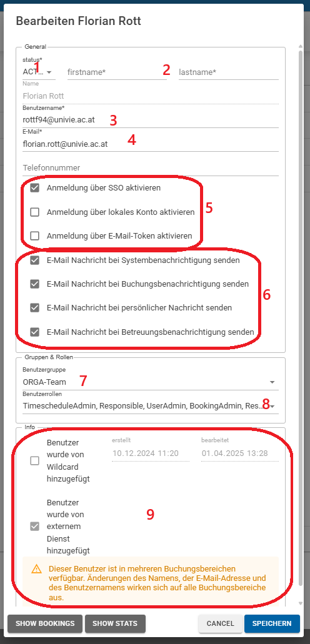Focus the firstname input field

tap(117, 72)
